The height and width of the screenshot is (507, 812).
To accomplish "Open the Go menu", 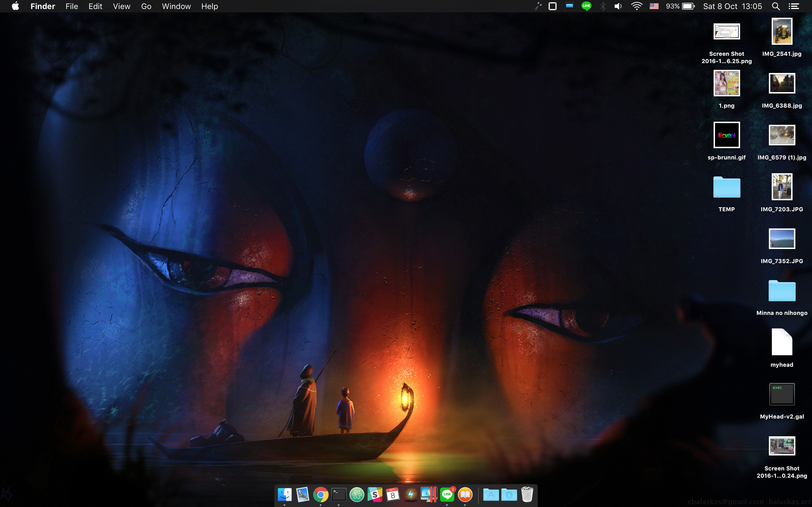I will (146, 6).
